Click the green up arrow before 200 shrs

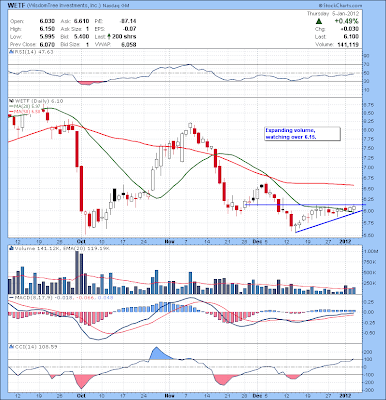[x=109, y=37]
